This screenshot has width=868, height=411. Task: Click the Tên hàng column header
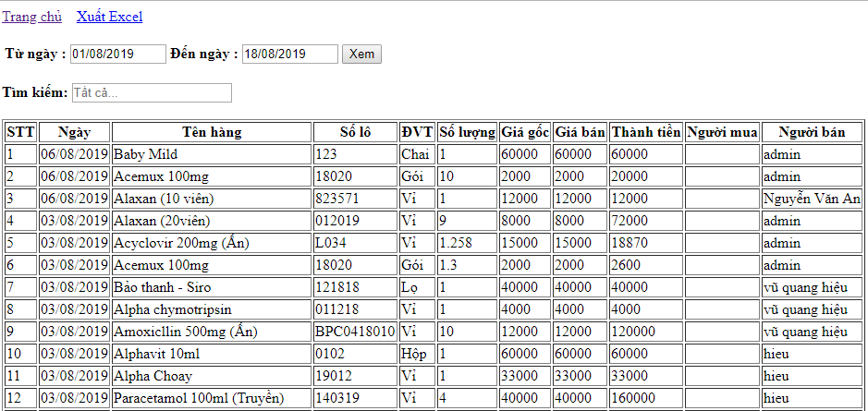(212, 132)
